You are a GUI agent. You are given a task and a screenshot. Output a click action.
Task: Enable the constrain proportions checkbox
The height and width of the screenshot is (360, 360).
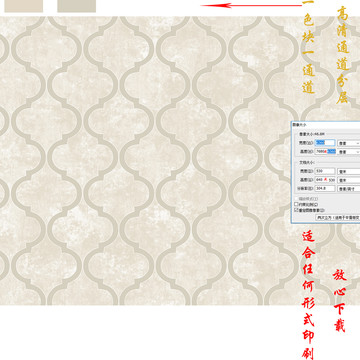[296, 204]
